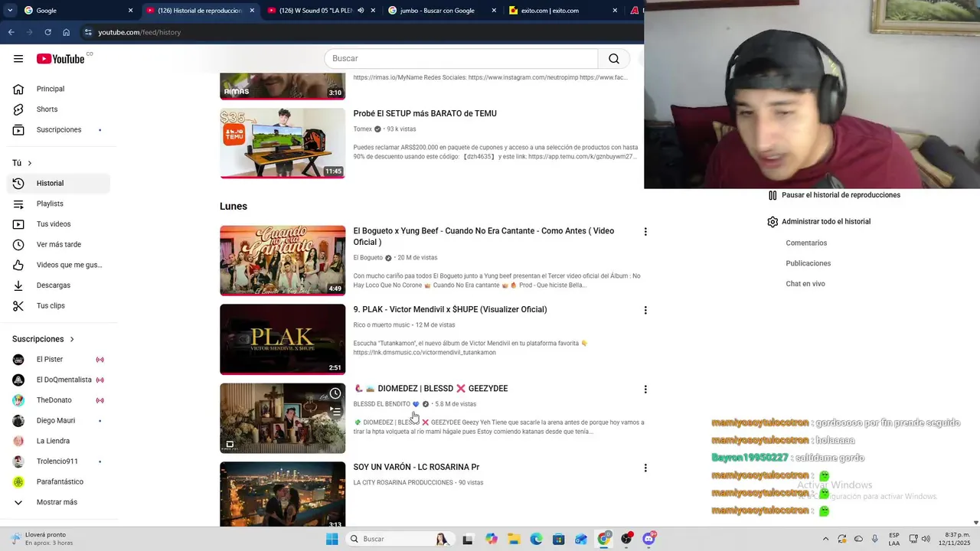Click the browser home button
This screenshot has height=551, width=980.
(67, 32)
